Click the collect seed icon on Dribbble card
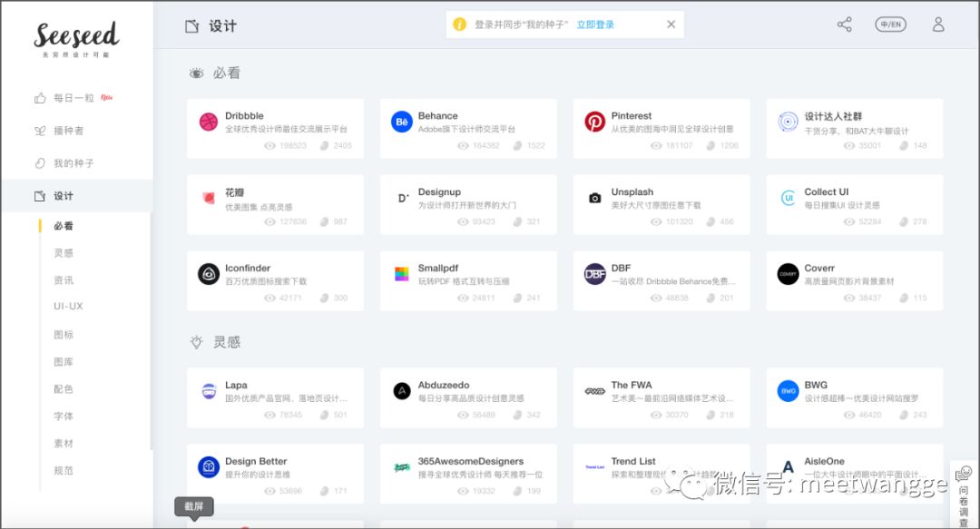 point(324,146)
